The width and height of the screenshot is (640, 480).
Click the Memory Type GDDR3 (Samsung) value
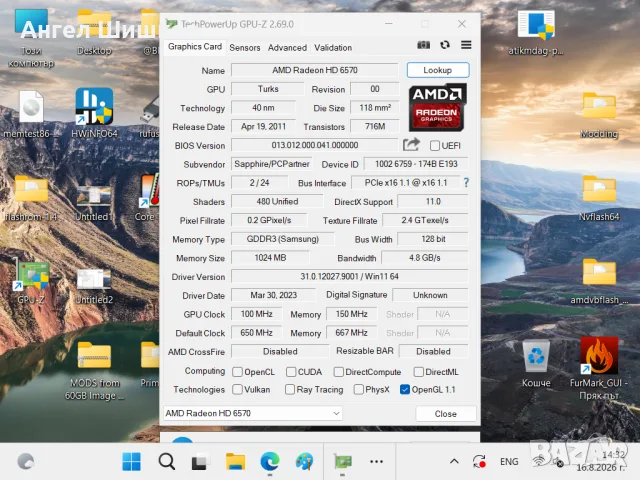tap(282, 239)
